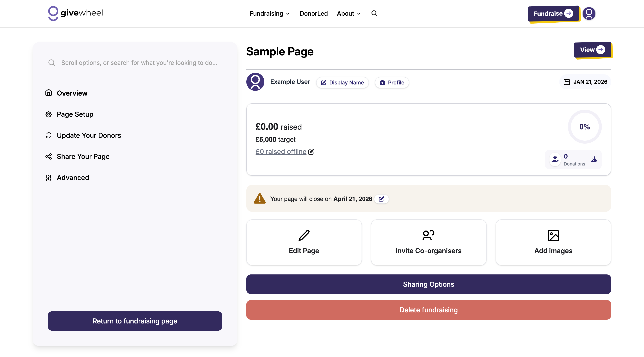Open Page Setup in the sidebar

point(75,114)
